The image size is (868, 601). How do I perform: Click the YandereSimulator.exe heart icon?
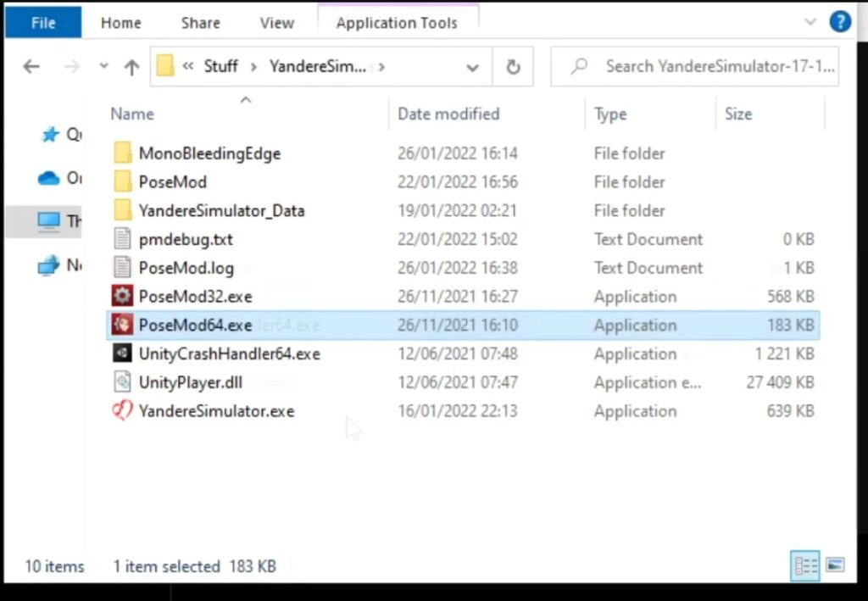123,411
